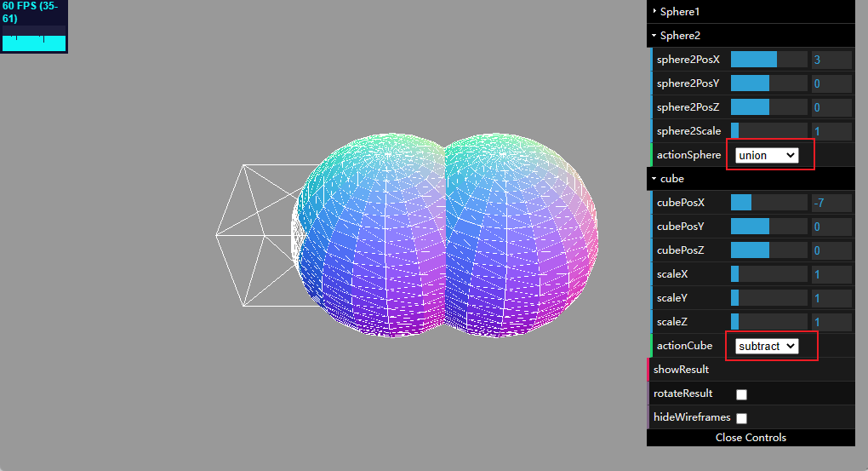Click Close Controls button
The width and height of the screenshot is (868, 471).
point(751,438)
